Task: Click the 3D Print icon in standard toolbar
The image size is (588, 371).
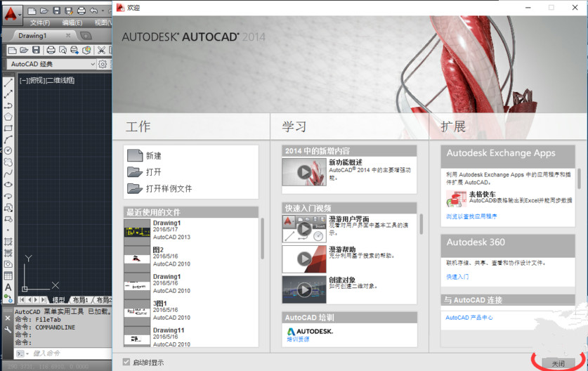Action: click(86, 50)
